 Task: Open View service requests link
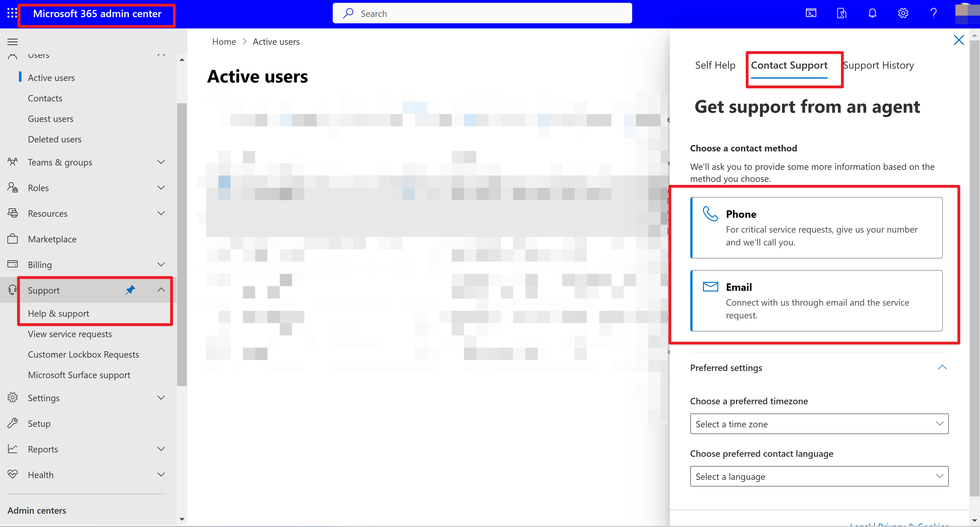pos(70,334)
